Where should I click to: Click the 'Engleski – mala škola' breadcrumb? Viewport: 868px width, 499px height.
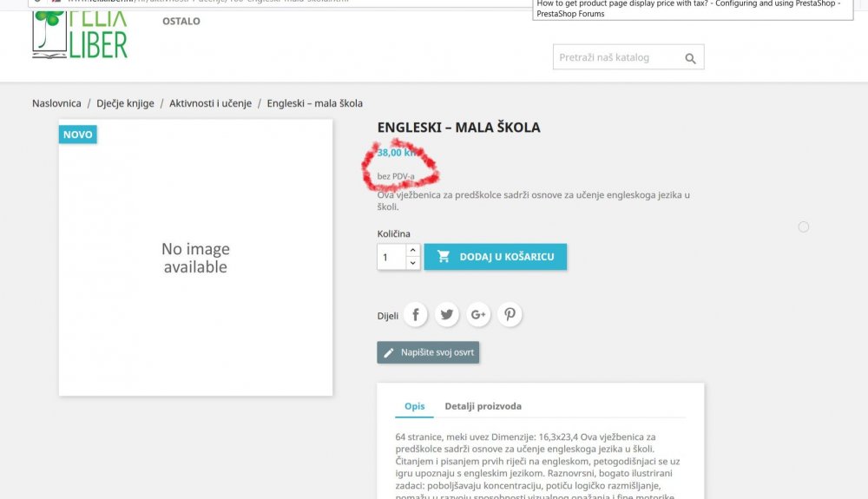tap(314, 103)
